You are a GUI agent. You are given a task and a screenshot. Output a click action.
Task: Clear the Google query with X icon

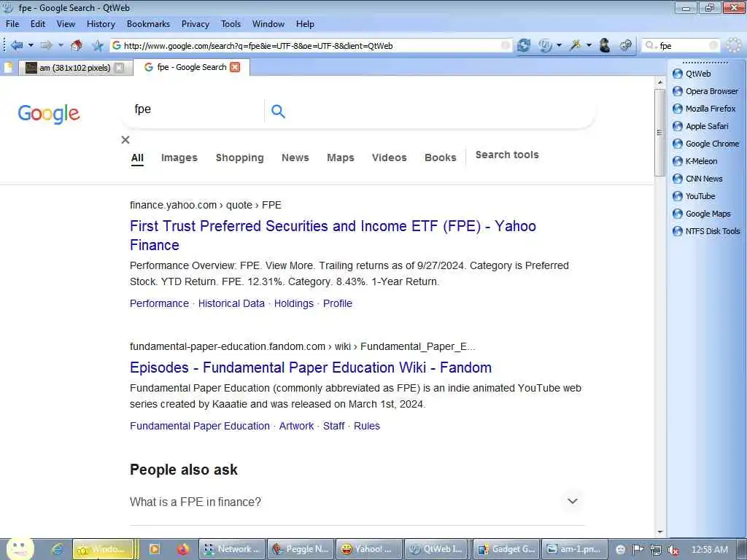point(125,139)
